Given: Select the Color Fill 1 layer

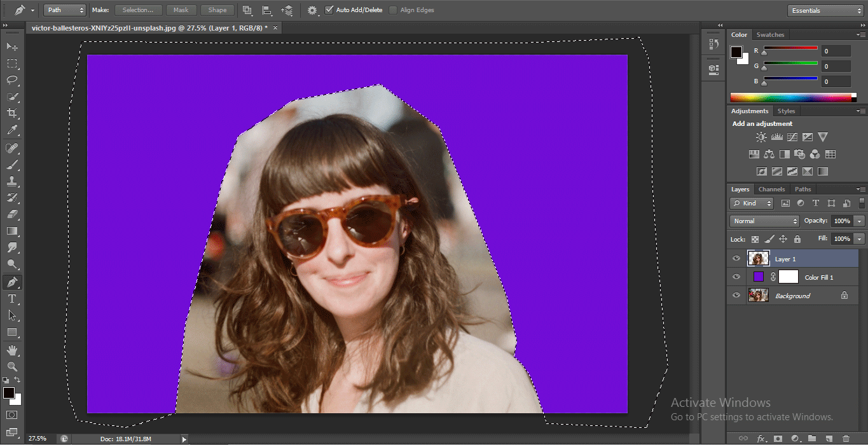Looking at the screenshot, I should point(818,277).
